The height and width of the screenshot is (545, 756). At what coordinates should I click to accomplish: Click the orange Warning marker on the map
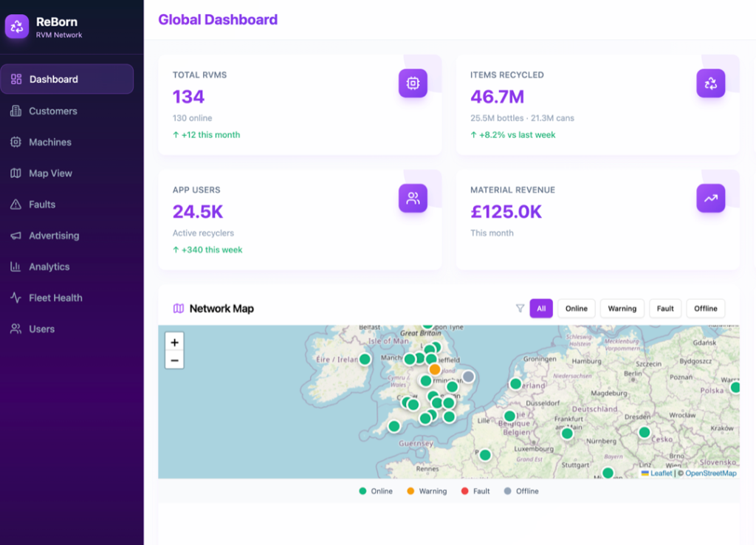click(x=434, y=369)
